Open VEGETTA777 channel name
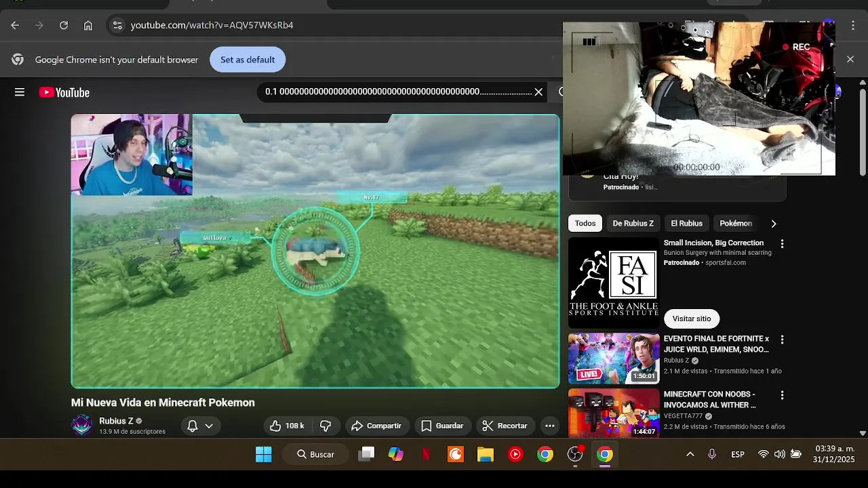868x488 pixels. (x=683, y=416)
